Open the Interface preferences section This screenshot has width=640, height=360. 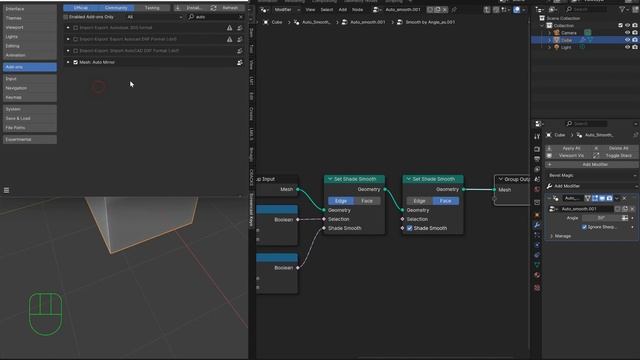pos(29,9)
